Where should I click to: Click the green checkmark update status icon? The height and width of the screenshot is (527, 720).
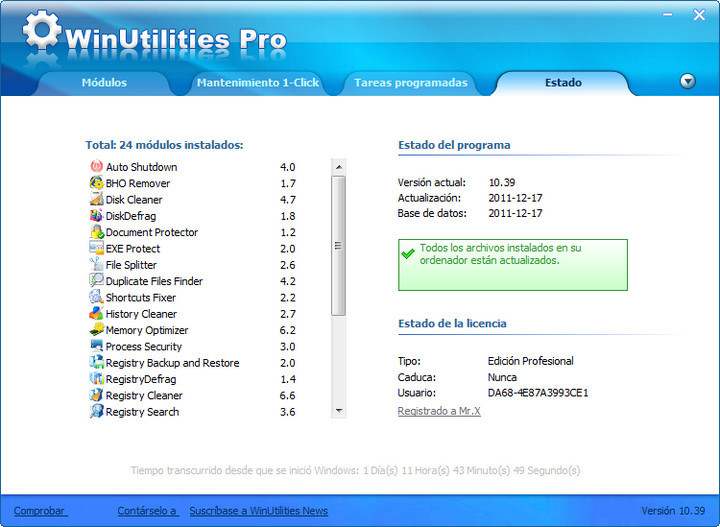[x=407, y=254]
